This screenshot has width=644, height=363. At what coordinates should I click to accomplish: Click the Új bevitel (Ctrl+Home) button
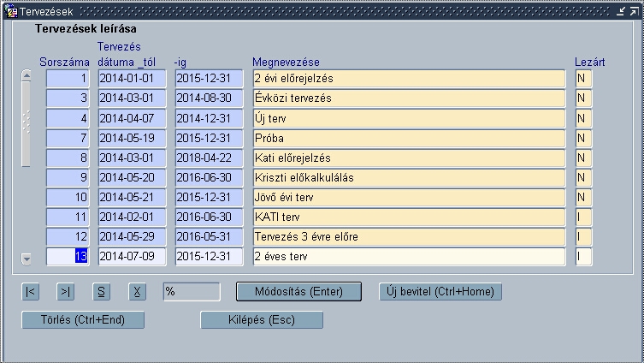[x=440, y=291]
